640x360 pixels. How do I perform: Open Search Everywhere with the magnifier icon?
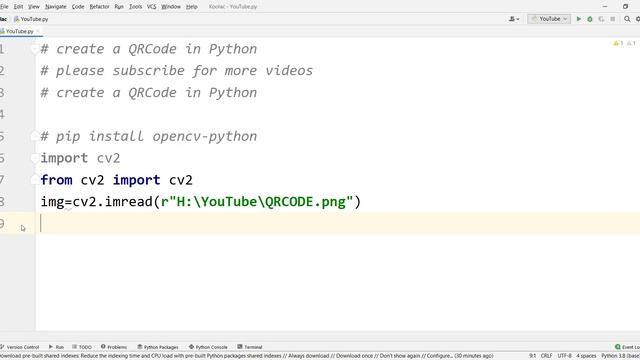click(627, 19)
